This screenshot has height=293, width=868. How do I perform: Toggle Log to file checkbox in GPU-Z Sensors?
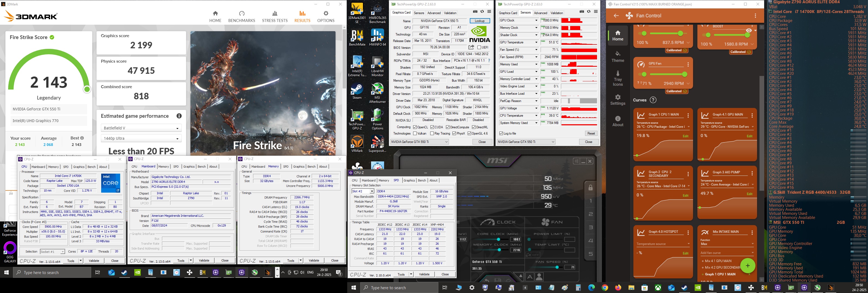pos(501,133)
